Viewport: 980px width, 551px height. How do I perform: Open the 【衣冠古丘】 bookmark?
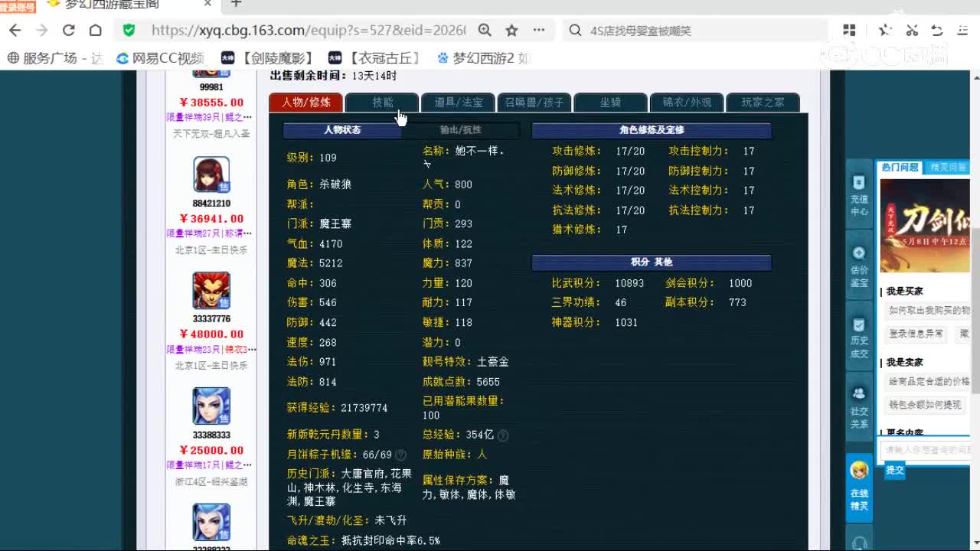(x=374, y=58)
